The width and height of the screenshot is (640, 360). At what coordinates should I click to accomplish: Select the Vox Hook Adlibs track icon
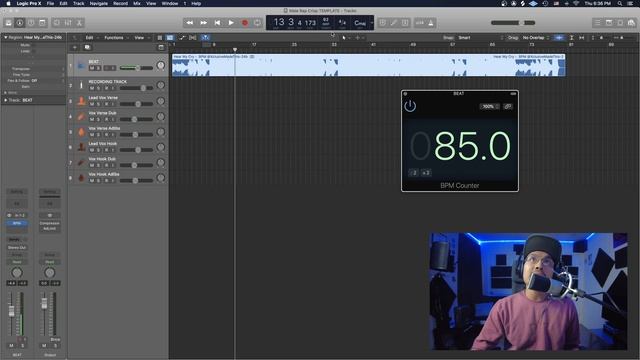(x=81, y=178)
